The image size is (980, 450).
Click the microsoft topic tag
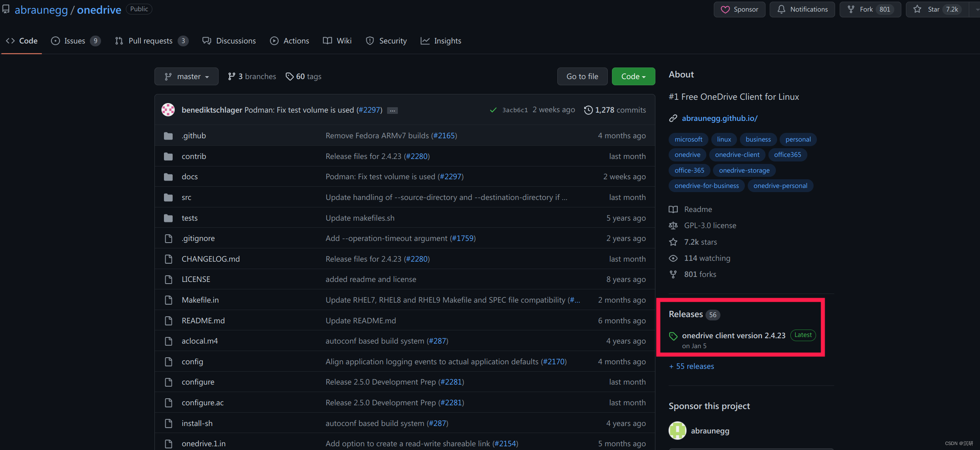(x=688, y=140)
